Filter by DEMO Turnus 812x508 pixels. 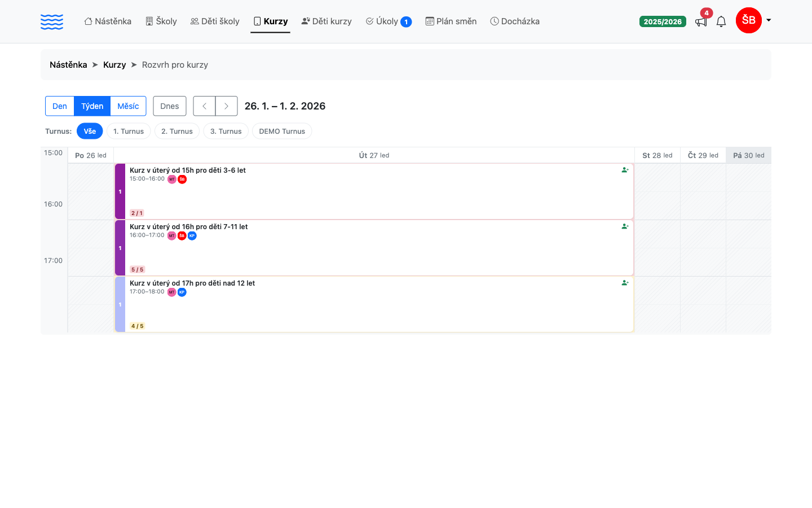tap(282, 131)
